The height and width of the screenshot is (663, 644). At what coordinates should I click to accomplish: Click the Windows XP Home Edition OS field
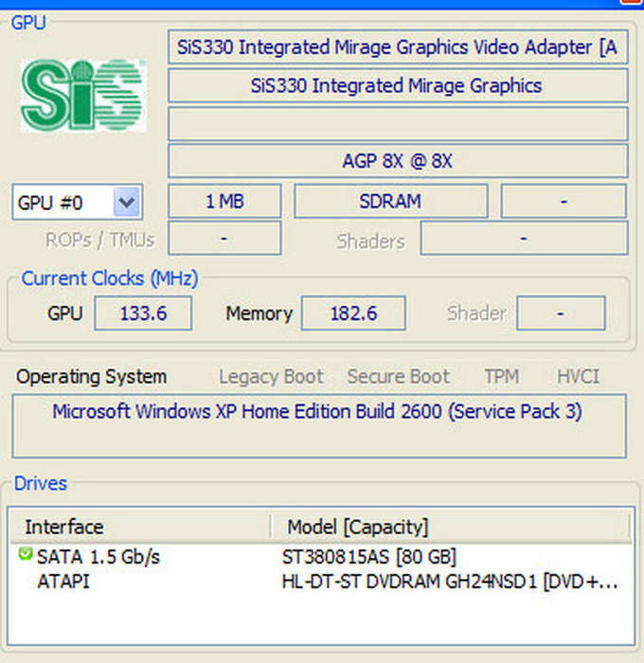[319, 426]
